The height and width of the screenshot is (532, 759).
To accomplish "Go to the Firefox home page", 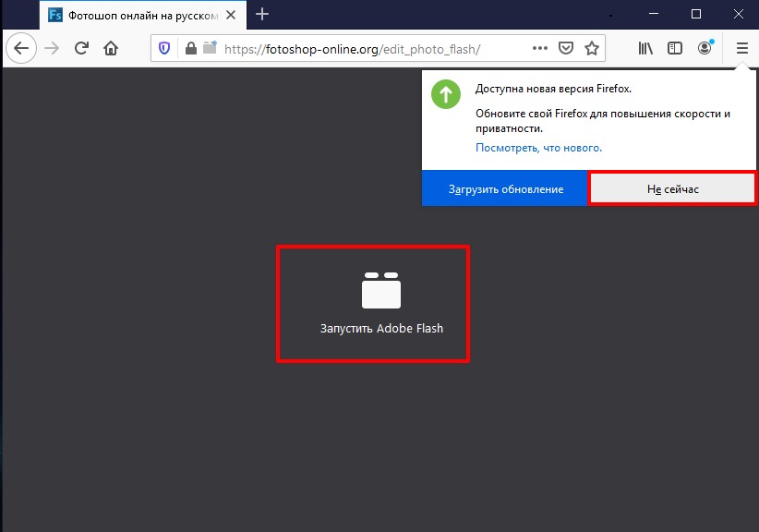I will click(111, 48).
